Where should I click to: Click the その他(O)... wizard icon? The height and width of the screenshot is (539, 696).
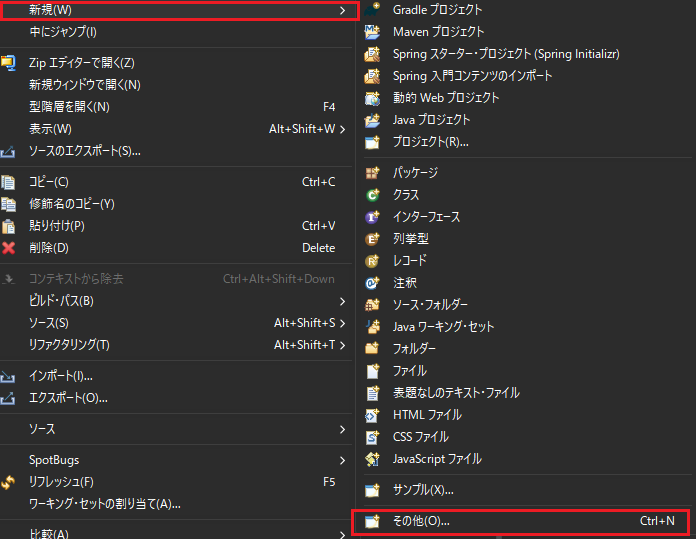pos(372,521)
